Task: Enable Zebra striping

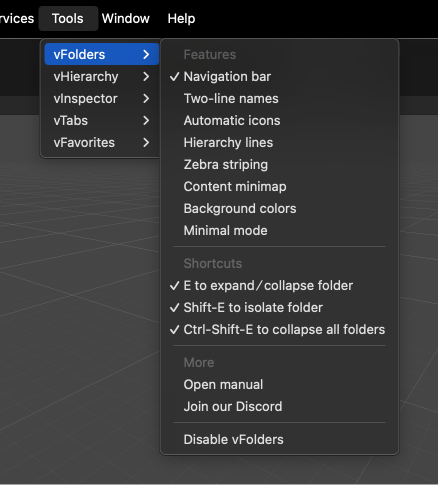Action: pyautogui.click(x=279, y=165)
